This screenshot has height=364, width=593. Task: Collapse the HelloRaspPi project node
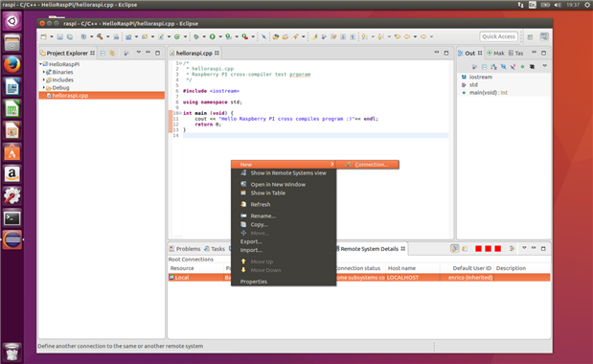click(x=40, y=64)
